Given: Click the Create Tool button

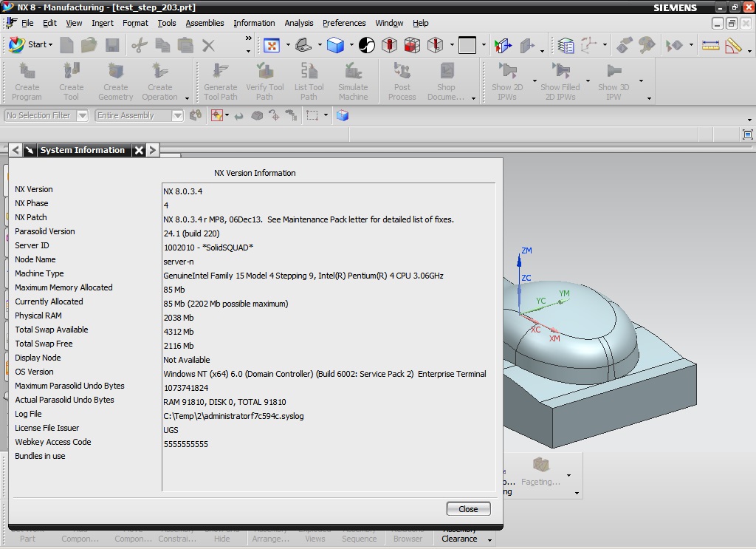Looking at the screenshot, I should tap(72, 81).
